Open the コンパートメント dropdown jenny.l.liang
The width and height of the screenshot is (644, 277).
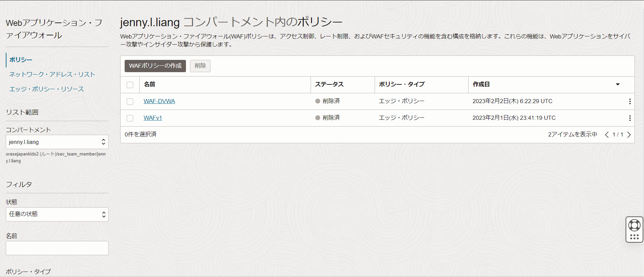pos(57,142)
